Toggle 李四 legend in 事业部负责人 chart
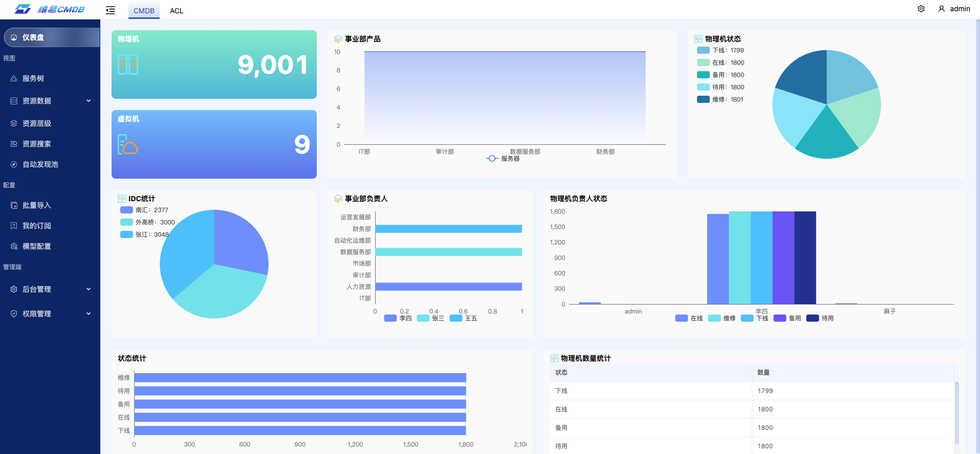The width and height of the screenshot is (980, 454). coord(398,318)
